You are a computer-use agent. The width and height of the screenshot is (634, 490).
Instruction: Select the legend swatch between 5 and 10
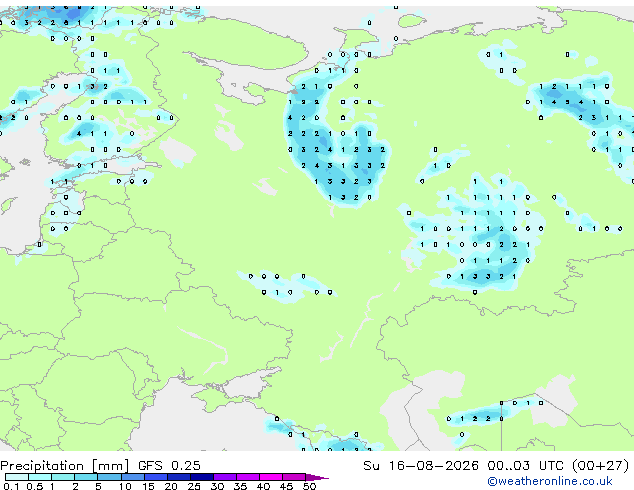tap(109, 477)
